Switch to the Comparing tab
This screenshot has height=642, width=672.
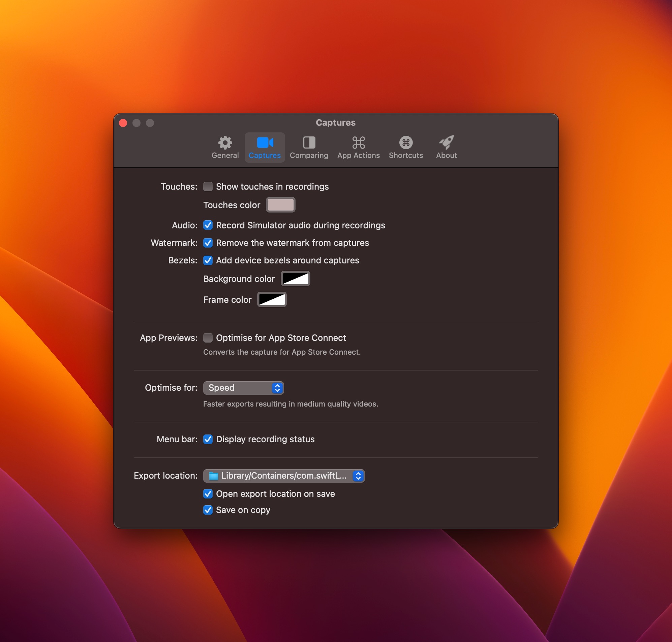pos(308,147)
